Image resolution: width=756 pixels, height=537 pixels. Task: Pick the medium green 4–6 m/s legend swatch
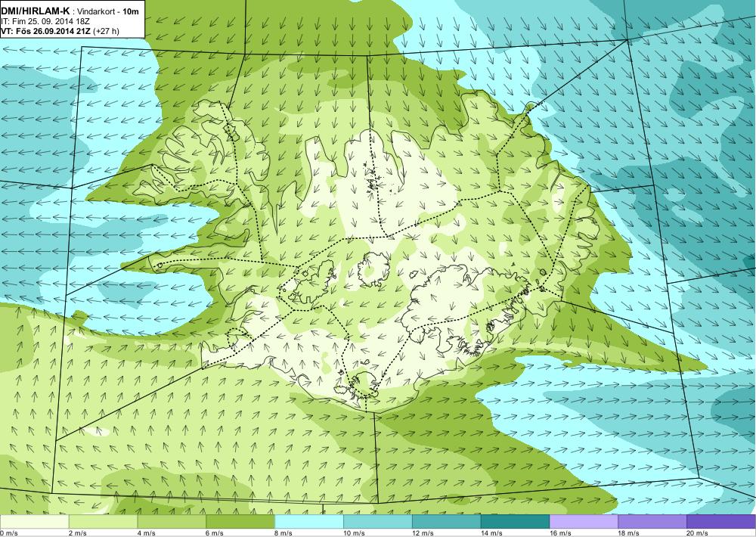click(x=172, y=522)
